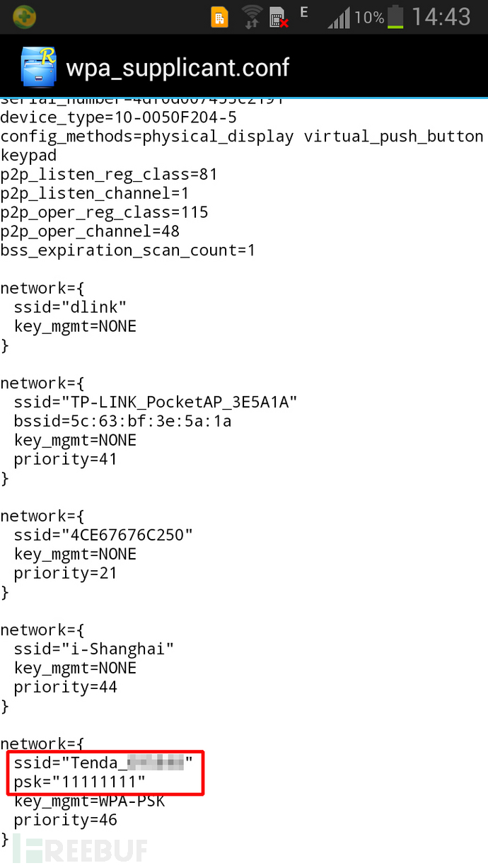Viewport: 488px width, 868px height.
Task: Tap the p2p_oper_channel=48 line
Action: pos(90,231)
